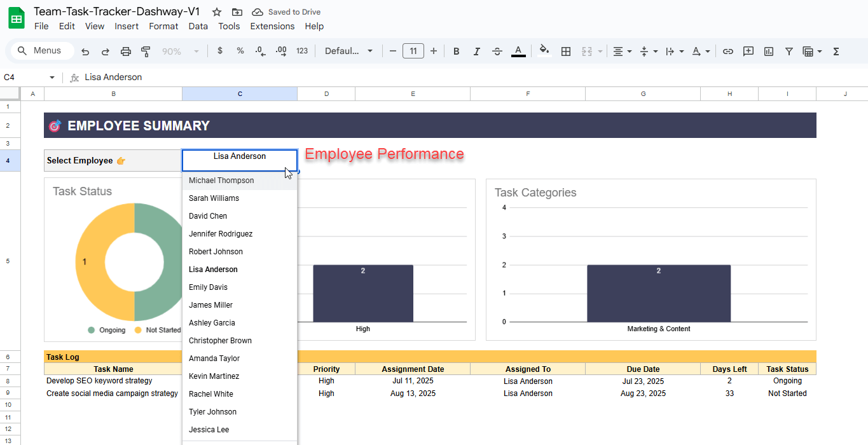Click the Decrease decimal places icon
868x445 pixels.
[x=260, y=51]
